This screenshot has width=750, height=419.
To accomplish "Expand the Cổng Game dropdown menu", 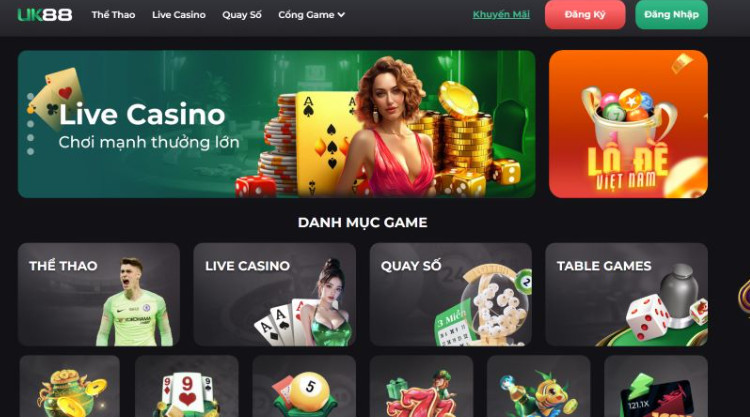I will [311, 15].
